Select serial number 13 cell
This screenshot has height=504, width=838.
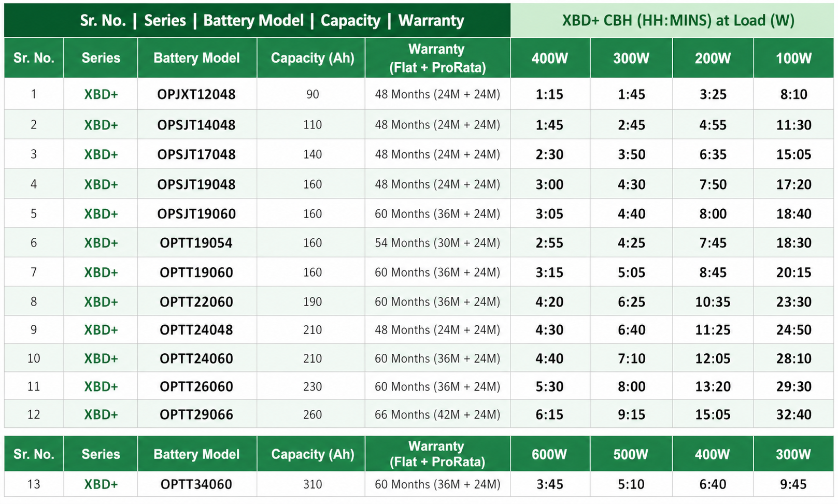click(34, 484)
